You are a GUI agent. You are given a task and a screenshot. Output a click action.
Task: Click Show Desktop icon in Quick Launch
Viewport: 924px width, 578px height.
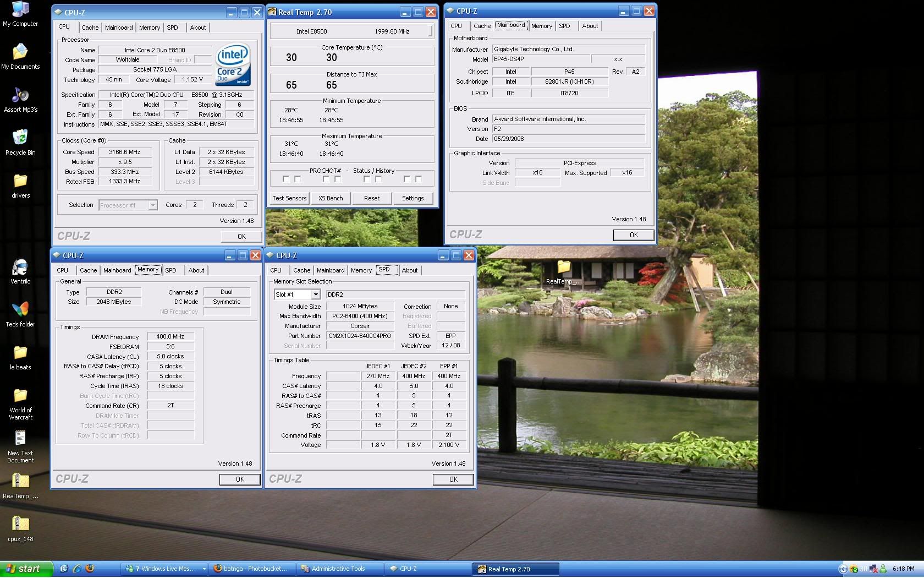click(64, 569)
